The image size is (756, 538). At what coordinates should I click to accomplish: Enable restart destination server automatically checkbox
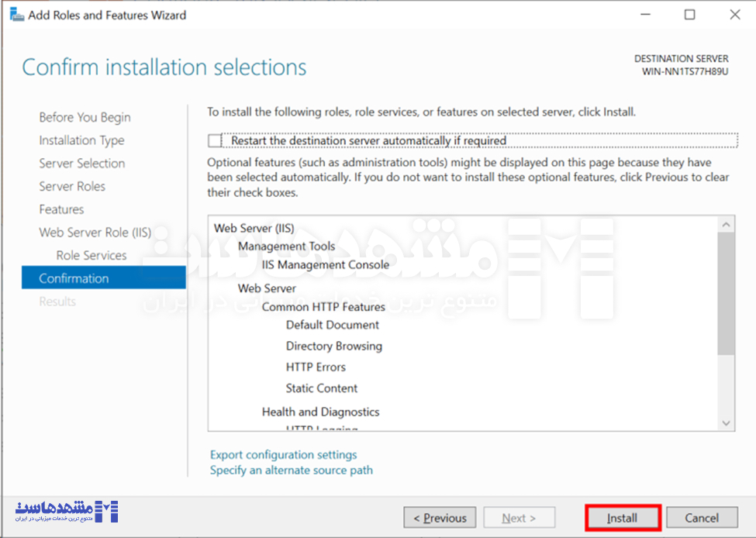tap(214, 140)
